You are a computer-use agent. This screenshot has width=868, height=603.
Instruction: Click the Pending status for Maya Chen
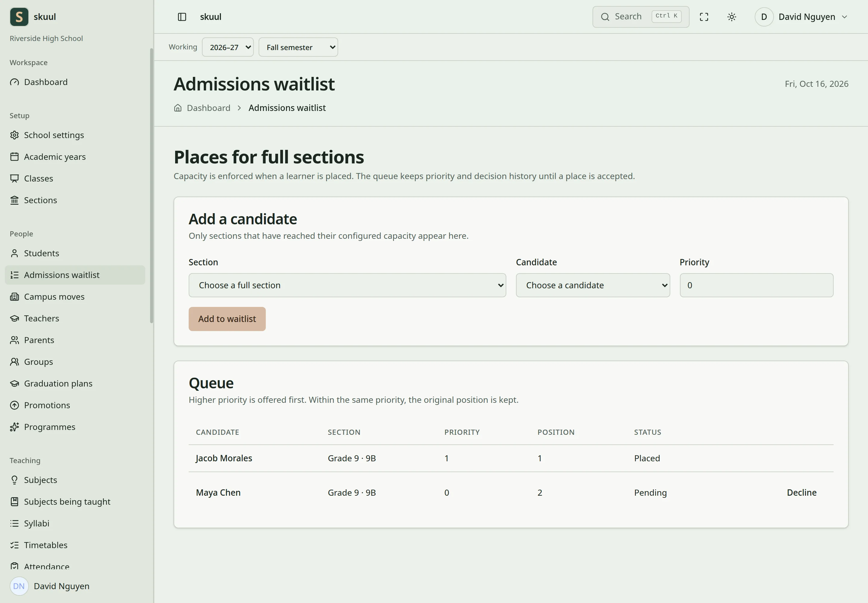[x=650, y=492]
